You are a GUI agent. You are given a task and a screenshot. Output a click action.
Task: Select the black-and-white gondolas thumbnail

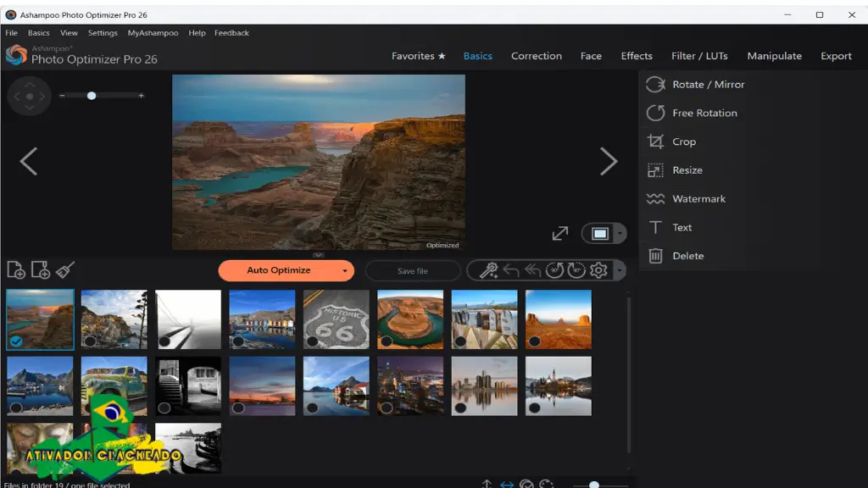coord(188,448)
